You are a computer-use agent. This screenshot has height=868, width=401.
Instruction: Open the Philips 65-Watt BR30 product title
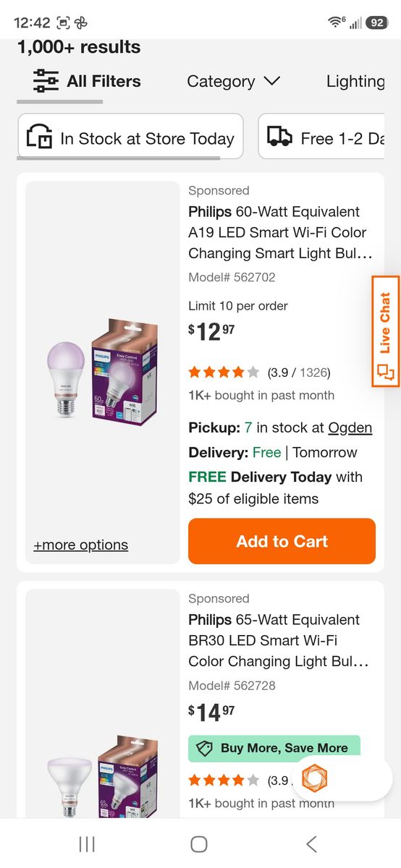[x=279, y=640]
